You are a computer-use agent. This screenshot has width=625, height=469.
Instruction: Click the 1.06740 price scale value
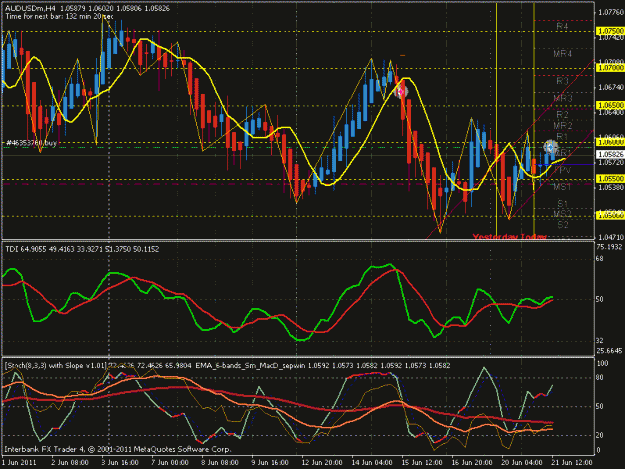(611, 87)
